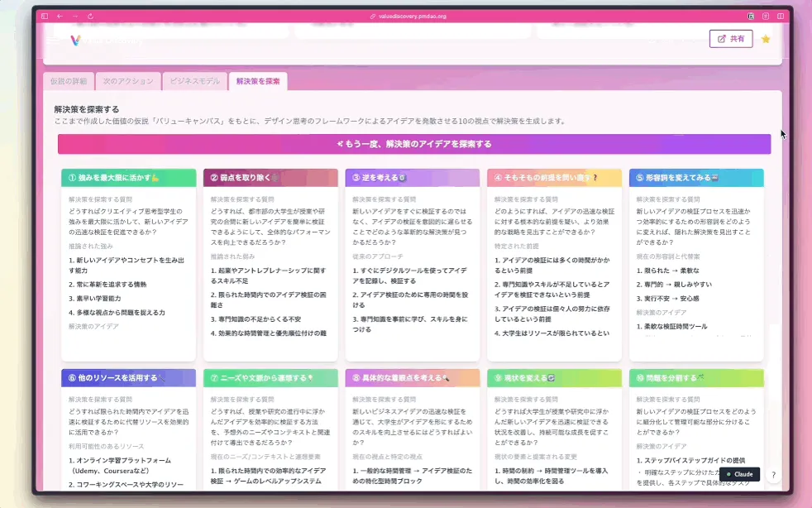Viewport: 812px width, 508px height.
Task: Select text 従来のアプローチ label in card ③
Action: [378, 256]
